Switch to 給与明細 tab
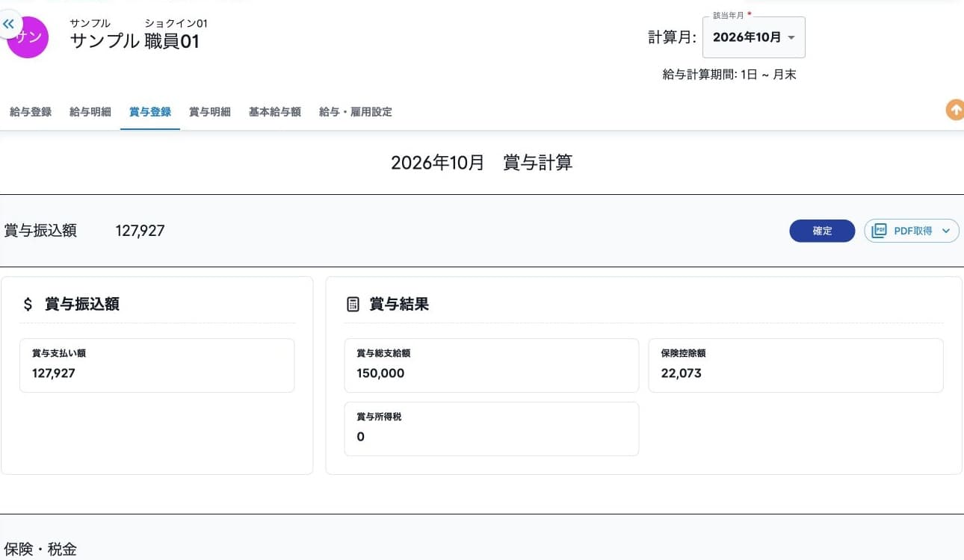Viewport: 964px width, 560px height. [90, 112]
